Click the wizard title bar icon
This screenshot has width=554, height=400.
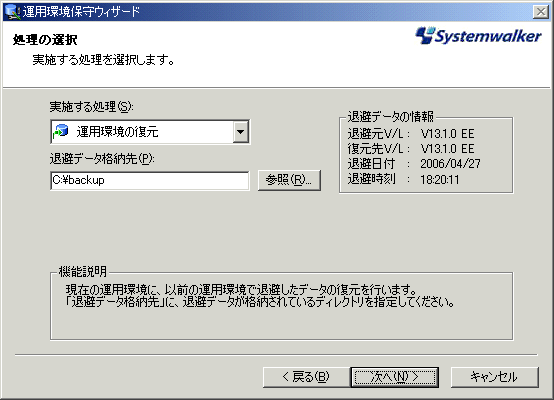pos(12,12)
